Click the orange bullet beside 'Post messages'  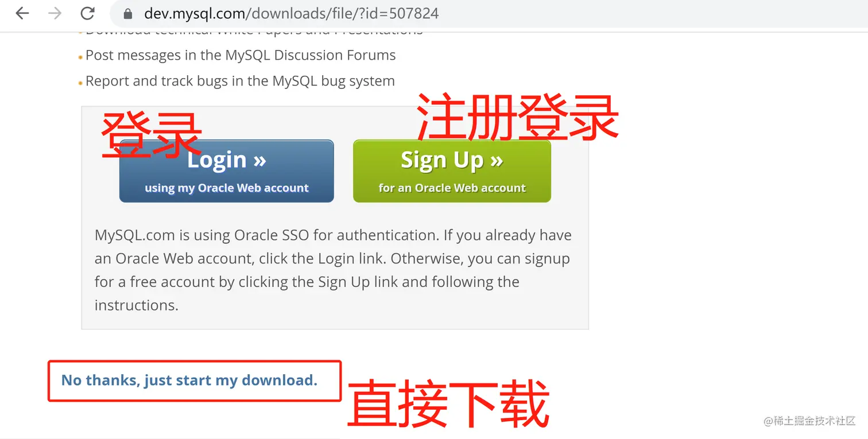(80, 57)
